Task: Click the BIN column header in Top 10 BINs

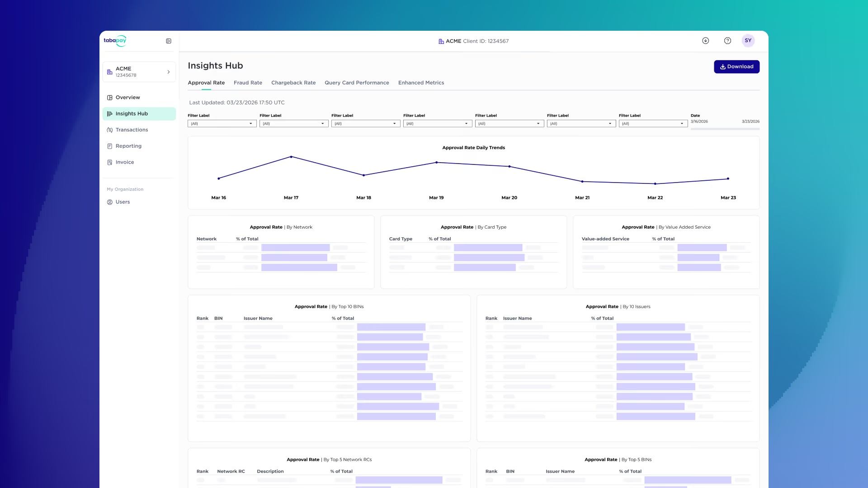Action: pos(218,319)
